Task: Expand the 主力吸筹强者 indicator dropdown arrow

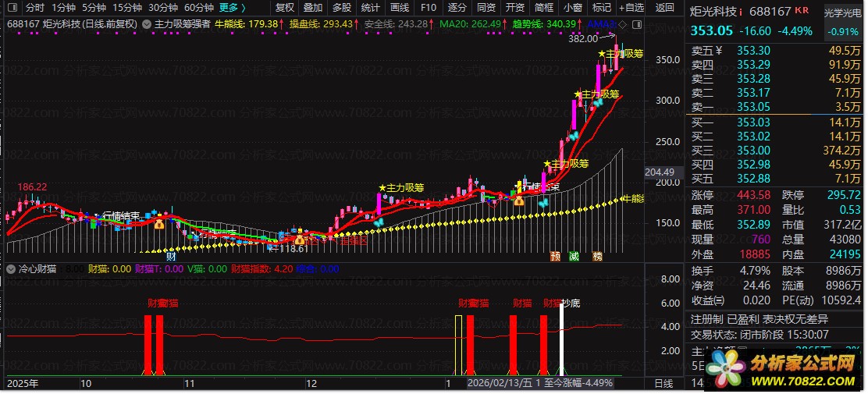Action: tap(146, 23)
